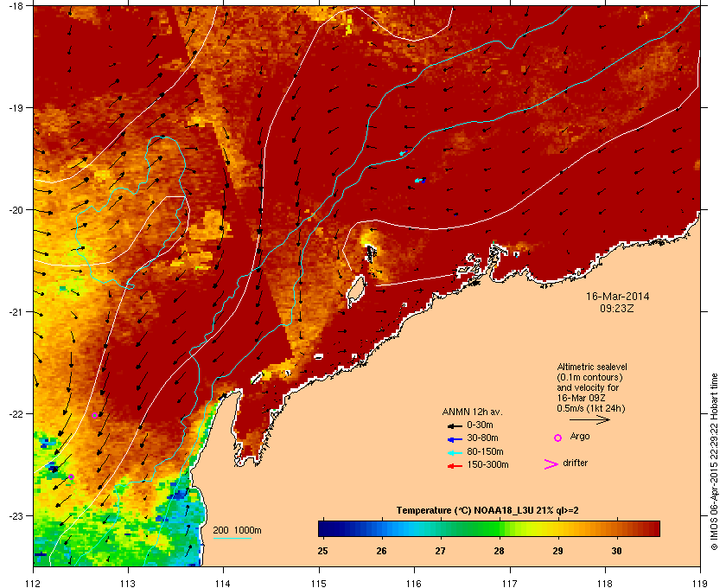Image resolution: width=726 pixels, height=588 pixels.
Task: Click the 113 longitude axis label
Action: point(128,584)
